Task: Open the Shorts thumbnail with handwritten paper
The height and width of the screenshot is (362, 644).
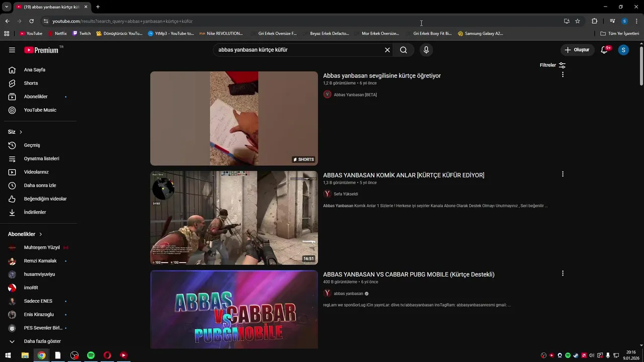Action: tap(234, 118)
